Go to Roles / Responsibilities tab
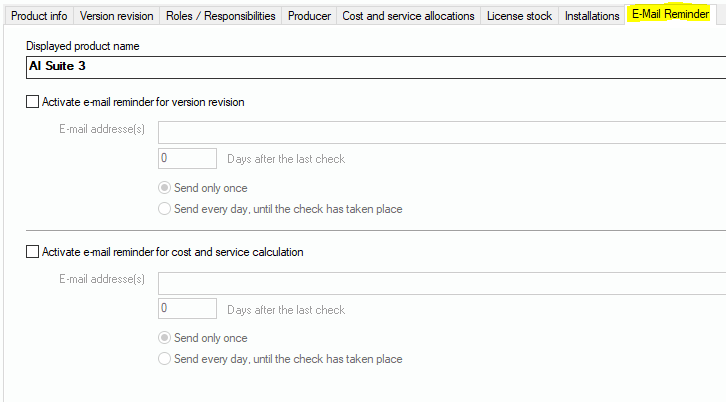Viewport: 726px width, 402px height. 220,16
